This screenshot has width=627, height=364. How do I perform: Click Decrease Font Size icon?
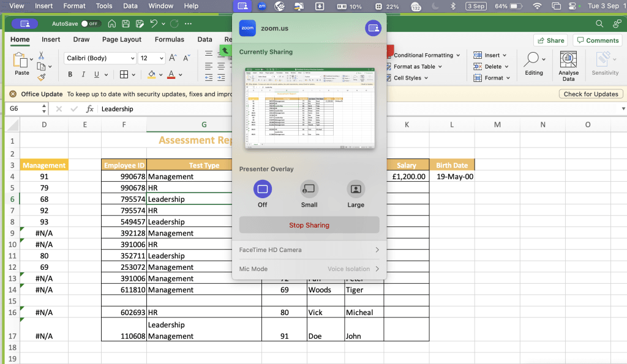coord(186,58)
